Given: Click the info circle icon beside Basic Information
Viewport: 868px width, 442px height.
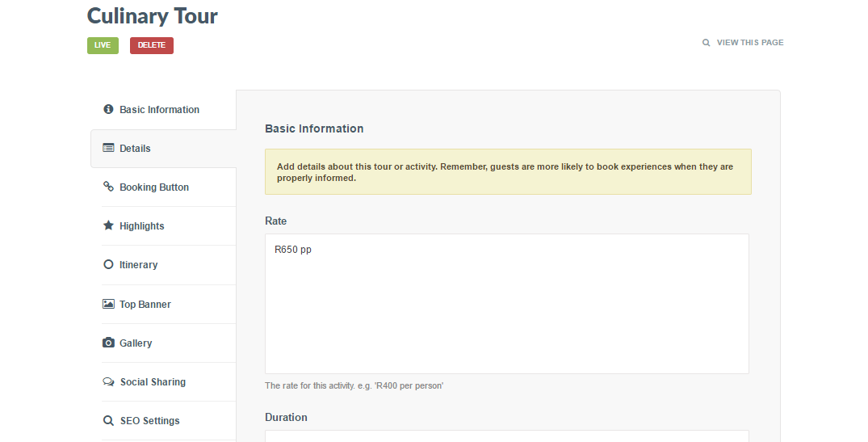Looking at the screenshot, I should click(x=108, y=109).
